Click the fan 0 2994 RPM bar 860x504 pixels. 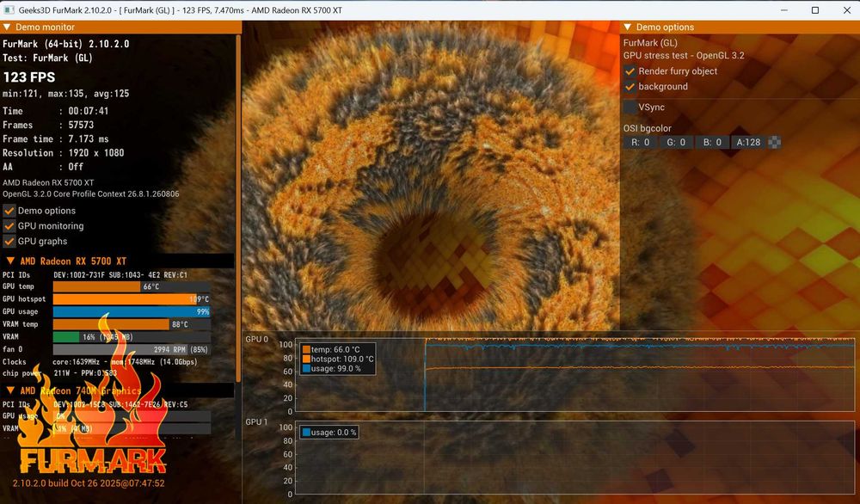point(132,349)
